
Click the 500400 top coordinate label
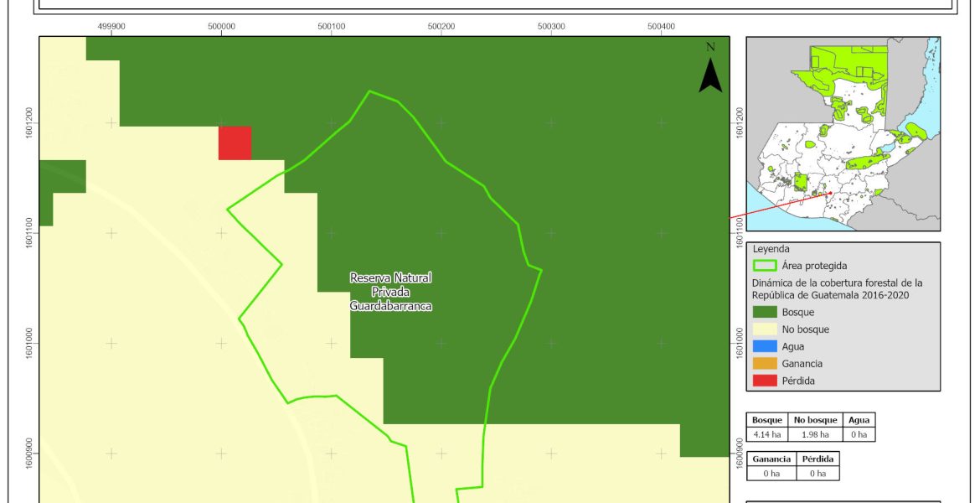662,27
